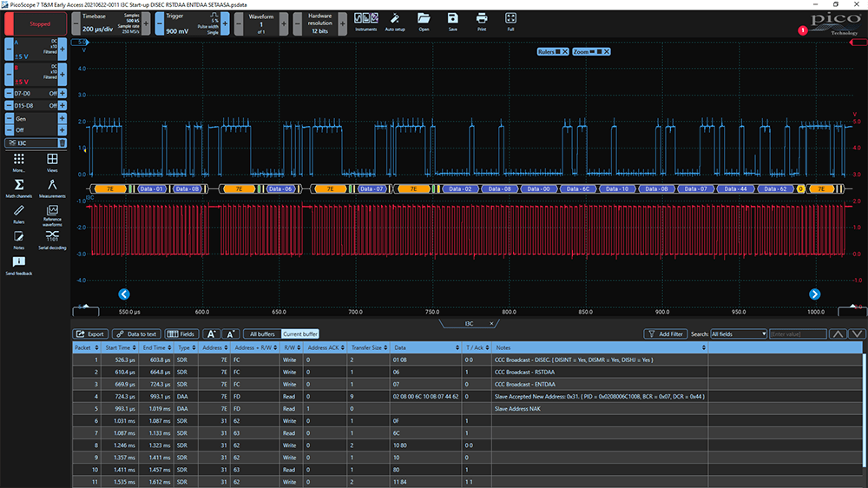Increase table font size
The width and height of the screenshot is (868, 488).
point(211,334)
